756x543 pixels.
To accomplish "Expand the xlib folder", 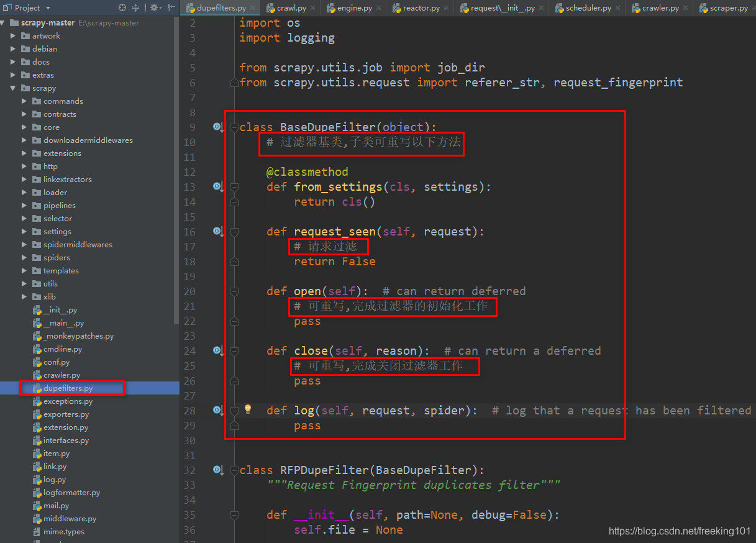I will pyautogui.click(x=24, y=297).
